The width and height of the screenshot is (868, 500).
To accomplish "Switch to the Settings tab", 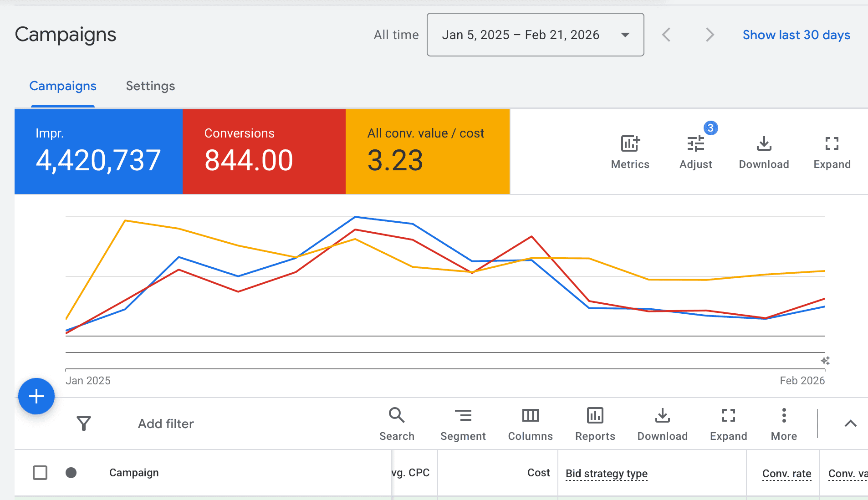I will click(x=150, y=86).
